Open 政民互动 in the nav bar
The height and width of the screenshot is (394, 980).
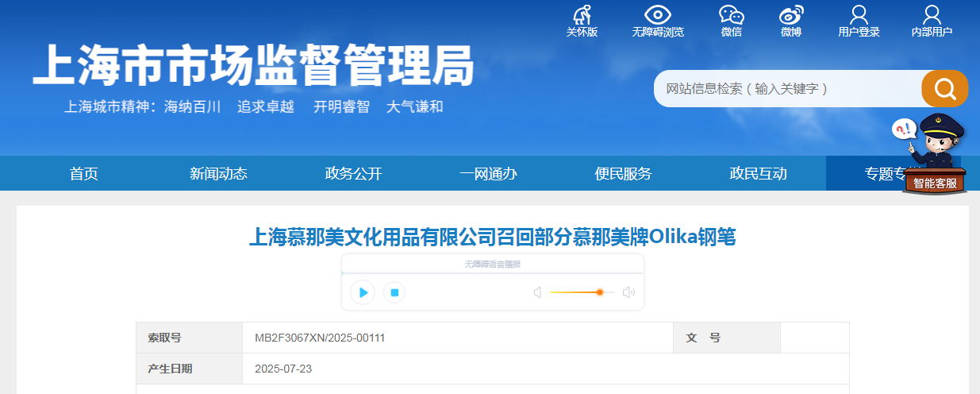coord(758,174)
